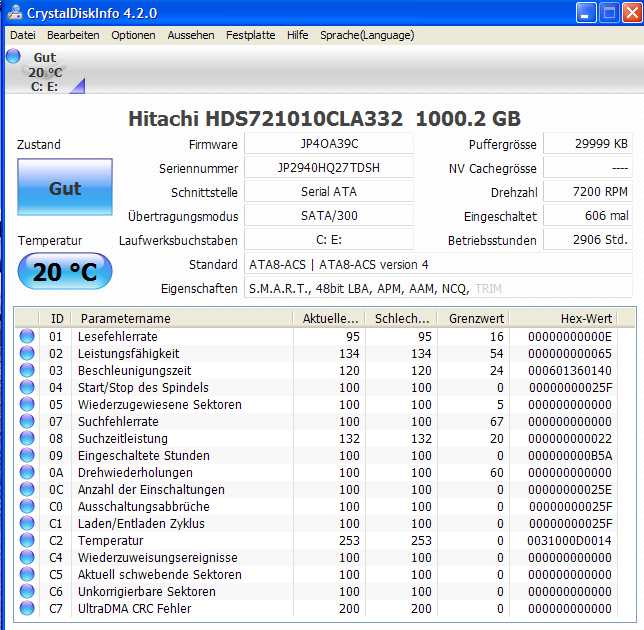The height and width of the screenshot is (630, 644).
Task: Click the Eigenschaften features field
Action: 438,289
